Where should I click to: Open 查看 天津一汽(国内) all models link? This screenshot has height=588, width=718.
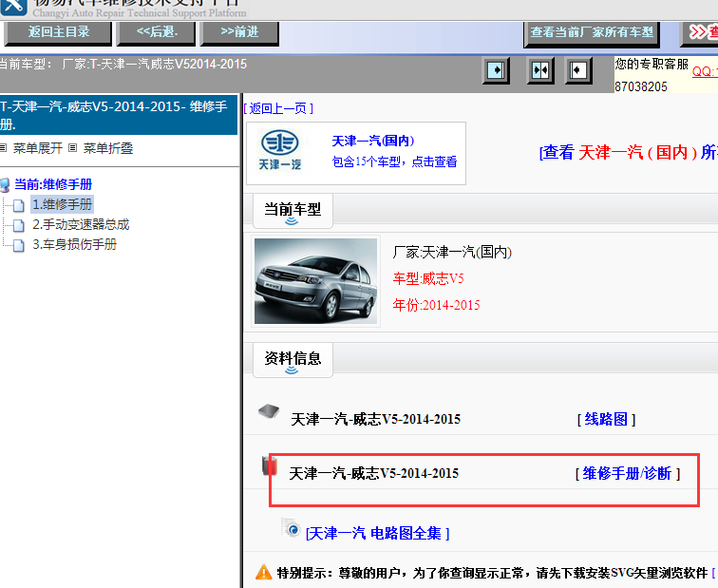(629, 152)
